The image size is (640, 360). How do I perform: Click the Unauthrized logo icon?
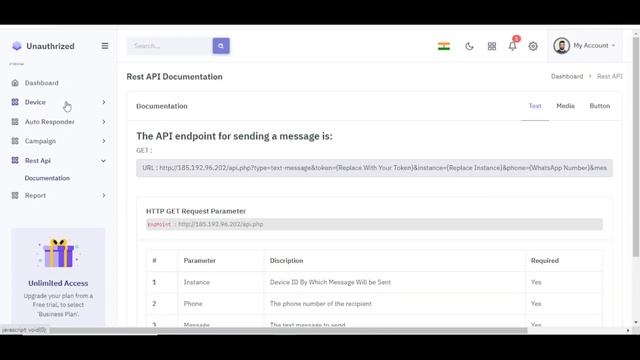[17, 46]
